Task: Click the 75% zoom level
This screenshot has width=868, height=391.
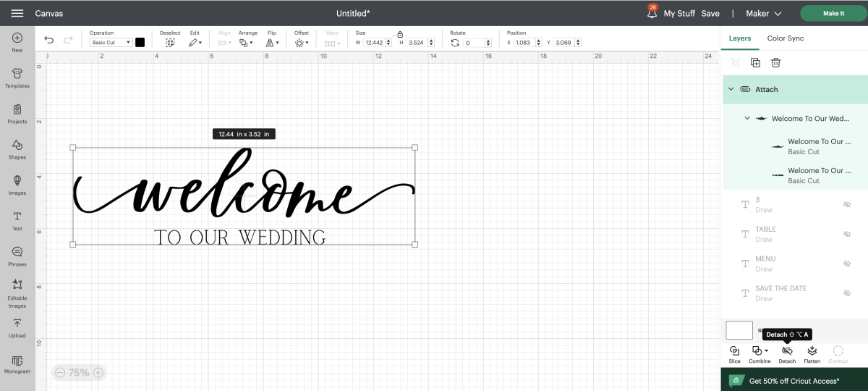Action: point(79,373)
